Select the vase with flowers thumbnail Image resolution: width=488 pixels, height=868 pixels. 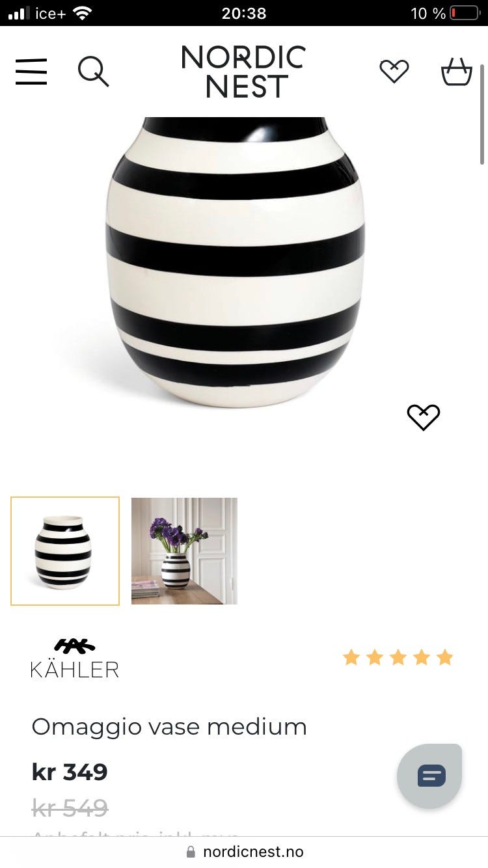[x=184, y=551]
